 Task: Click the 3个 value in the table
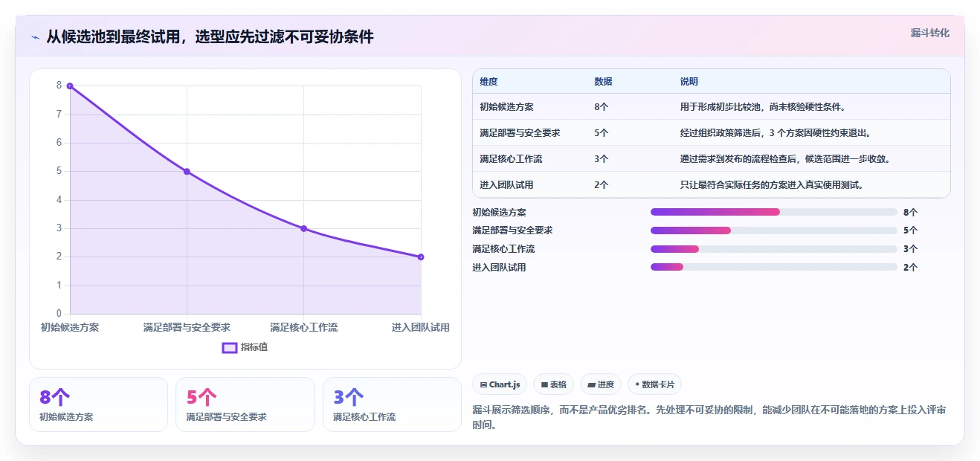[601, 159]
